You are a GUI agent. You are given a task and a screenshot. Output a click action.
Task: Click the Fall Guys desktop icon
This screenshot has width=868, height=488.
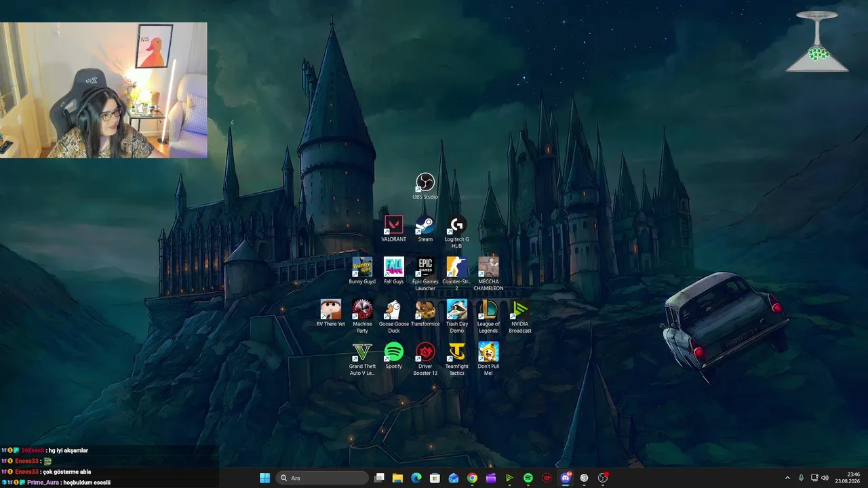click(393, 271)
